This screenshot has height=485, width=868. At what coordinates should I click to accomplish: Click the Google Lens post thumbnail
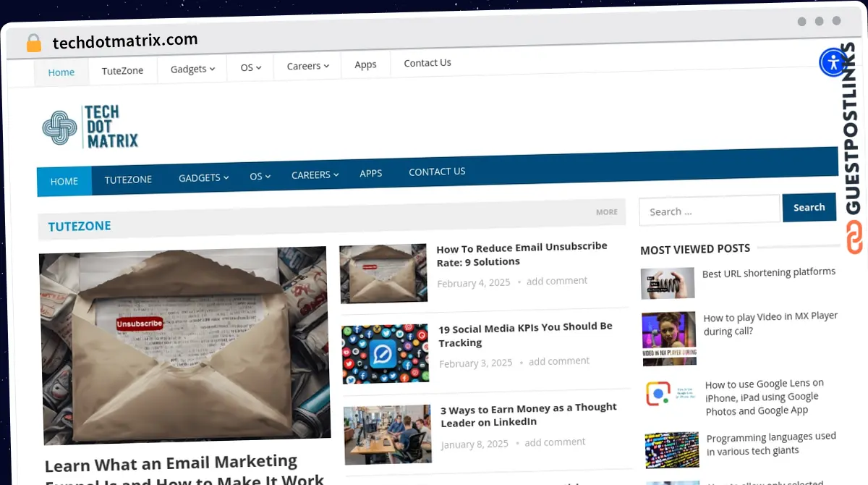(668, 395)
